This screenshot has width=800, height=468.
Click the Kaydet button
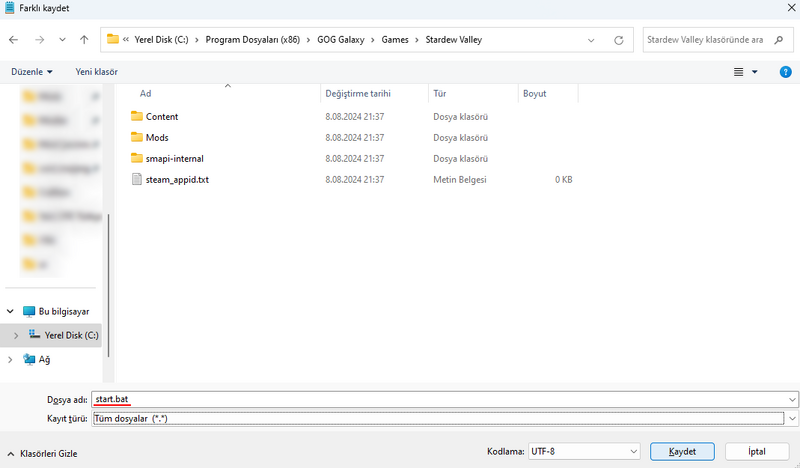[x=682, y=451]
